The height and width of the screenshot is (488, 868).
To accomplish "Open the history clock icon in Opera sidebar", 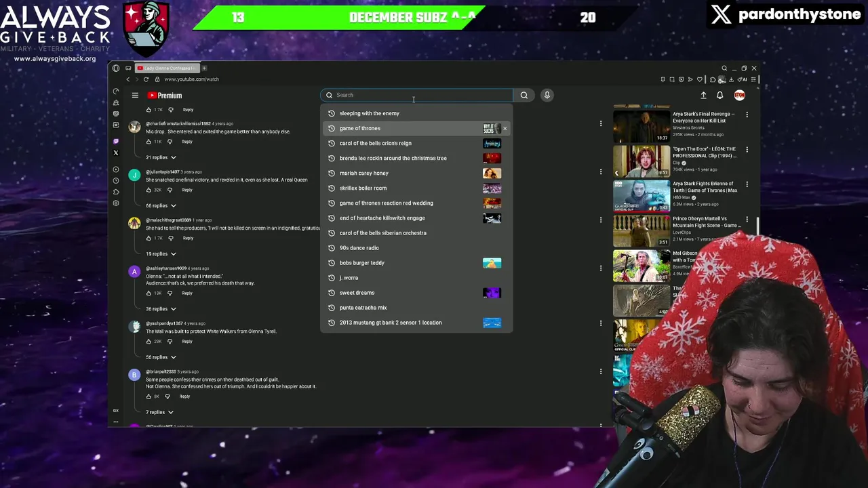I will [116, 180].
